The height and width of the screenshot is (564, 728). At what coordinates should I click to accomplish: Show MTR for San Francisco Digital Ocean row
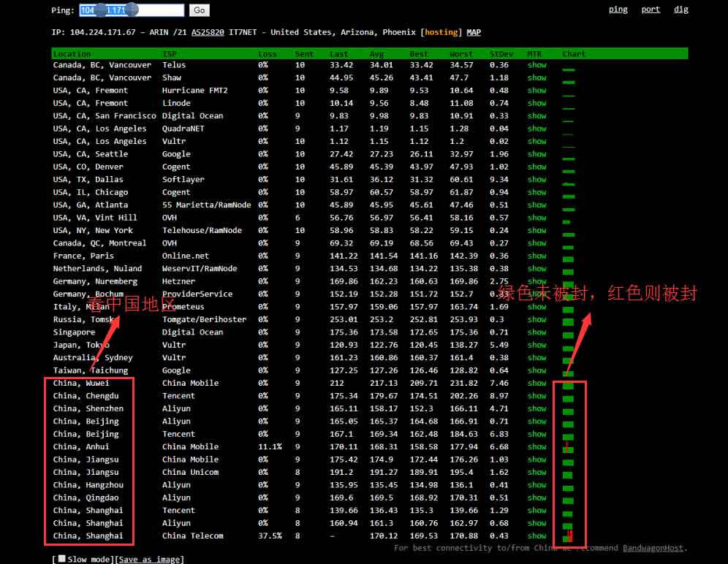(536, 115)
